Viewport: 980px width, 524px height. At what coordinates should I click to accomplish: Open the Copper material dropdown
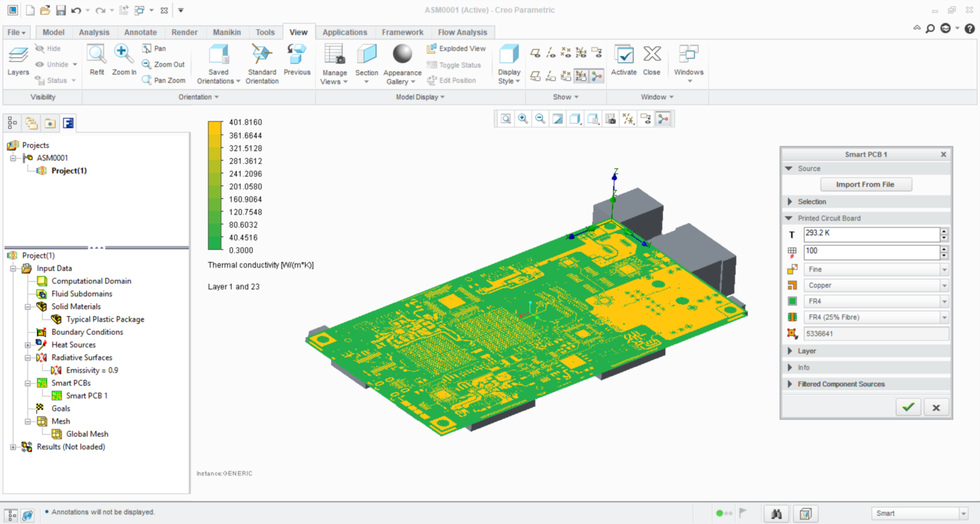944,285
